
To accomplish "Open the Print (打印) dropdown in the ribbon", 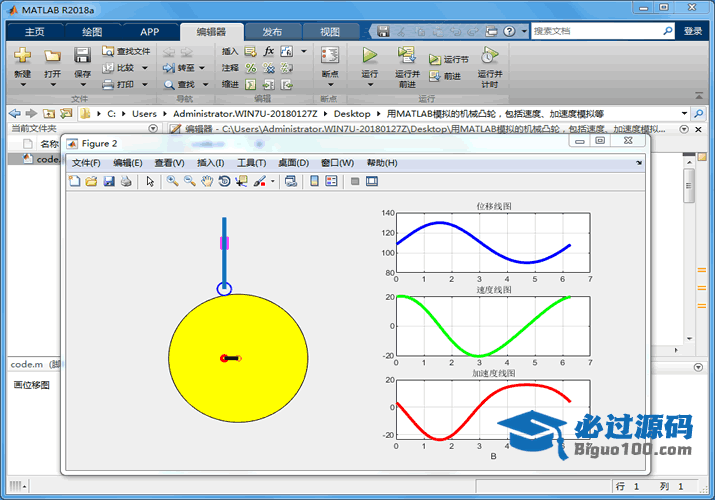I will [145, 84].
